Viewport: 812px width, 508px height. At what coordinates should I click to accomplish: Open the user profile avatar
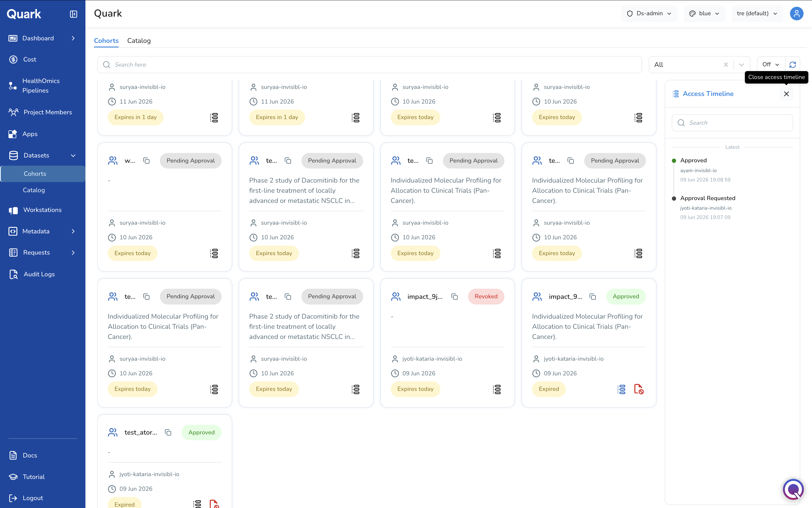[796, 14]
